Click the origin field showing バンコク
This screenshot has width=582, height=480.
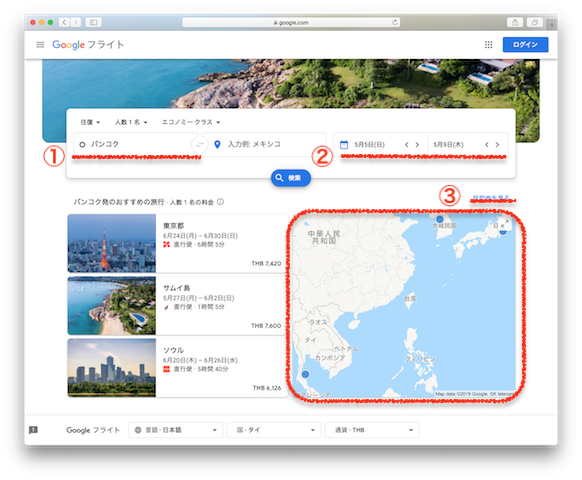coord(135,144)
